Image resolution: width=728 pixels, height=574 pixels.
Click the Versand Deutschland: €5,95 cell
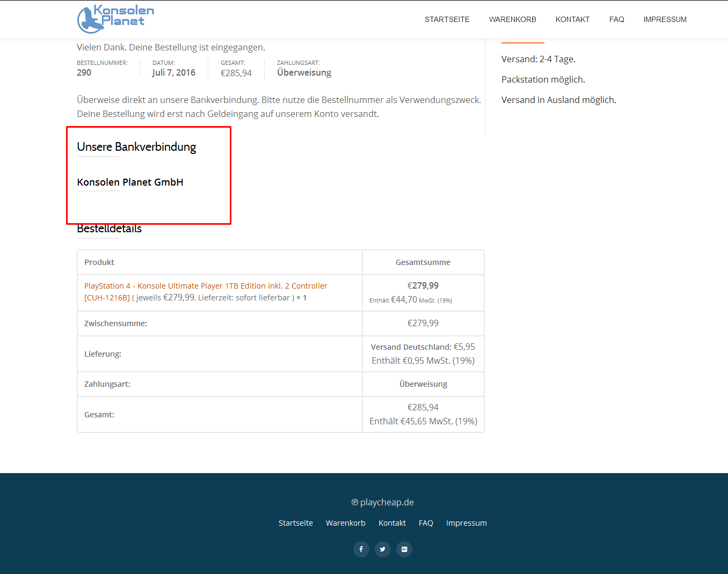(423, 354)
